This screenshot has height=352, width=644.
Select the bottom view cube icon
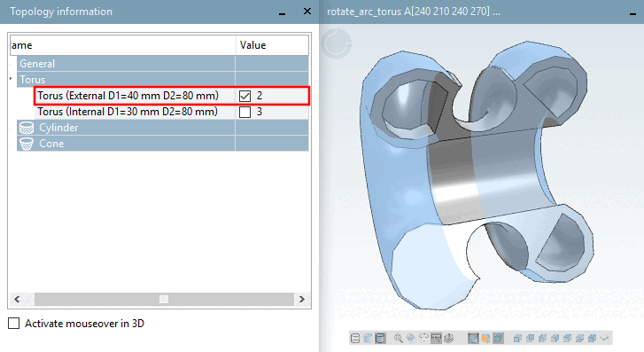click(579, 338)
